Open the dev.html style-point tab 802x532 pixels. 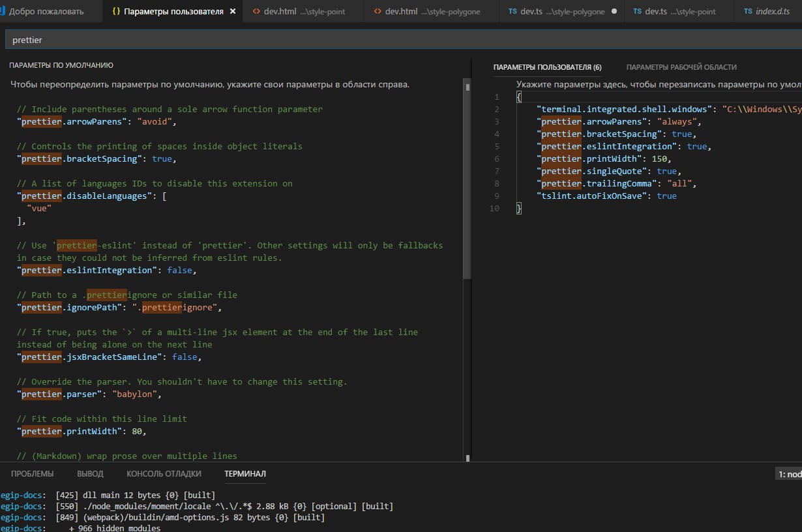coord(303,12)
